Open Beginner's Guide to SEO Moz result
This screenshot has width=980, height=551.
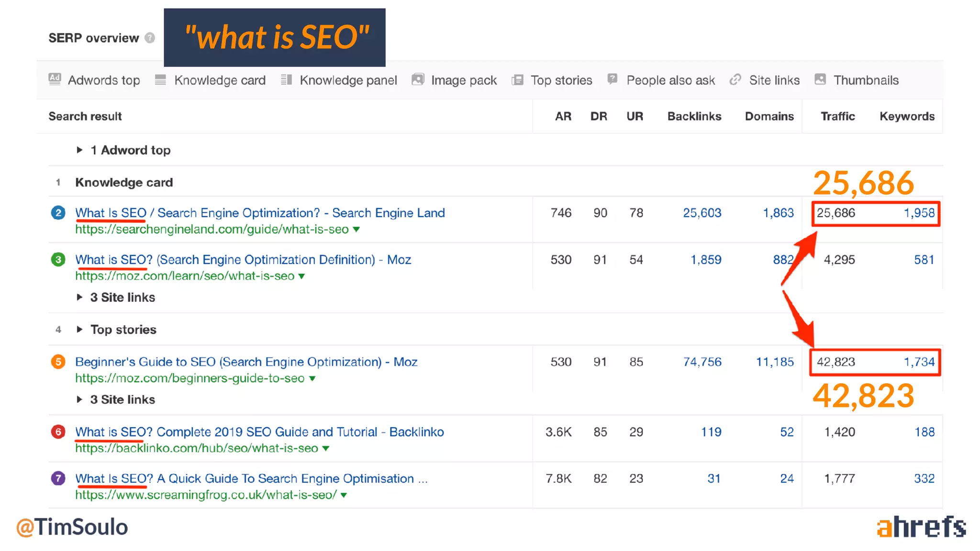click(246, 362)
